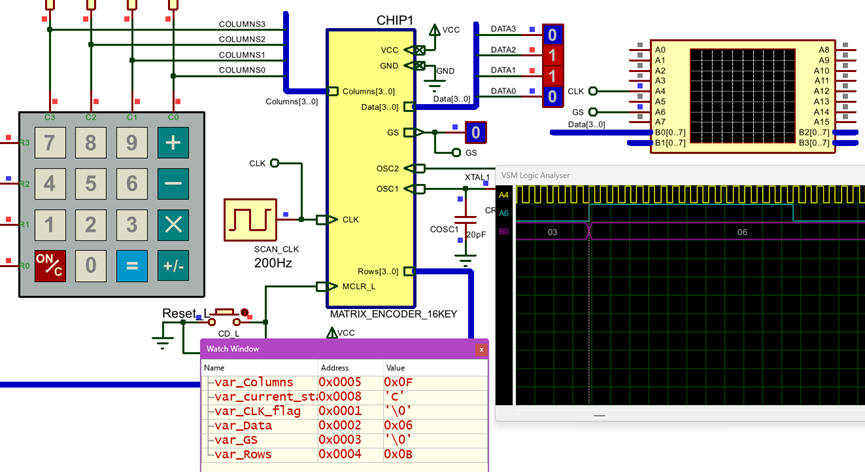
Task: Click keypad key 3
Action: (x=132, y=225)
